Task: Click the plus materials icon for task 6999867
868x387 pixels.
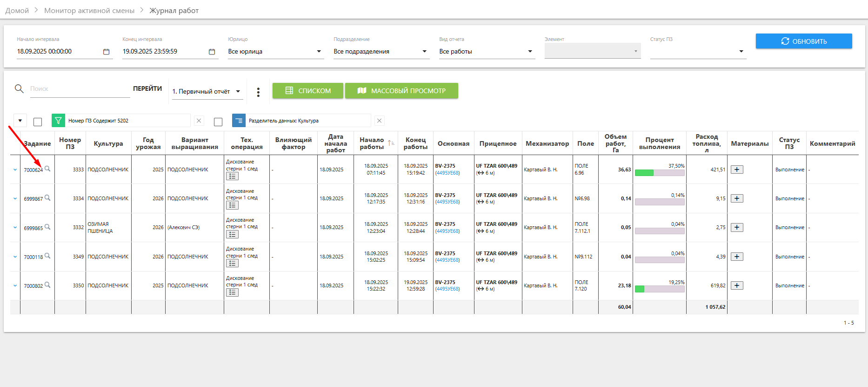Action: tap(737, 198)
